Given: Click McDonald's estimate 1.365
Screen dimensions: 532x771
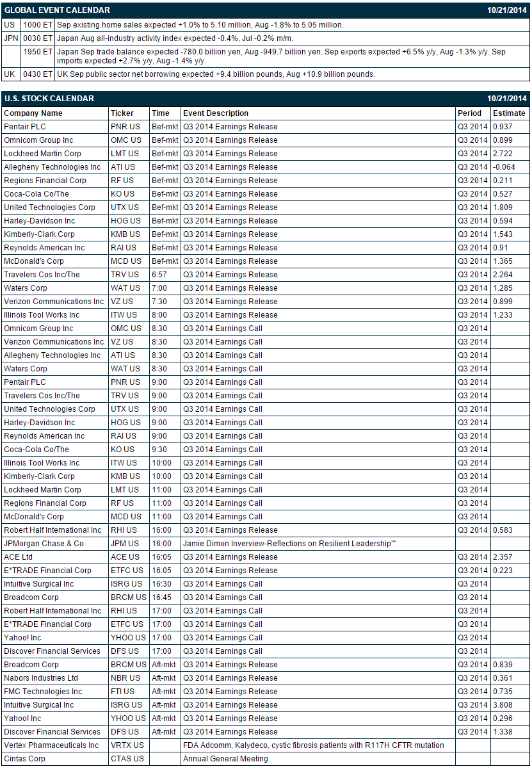Looking at the screenshot, I should 503,261.
